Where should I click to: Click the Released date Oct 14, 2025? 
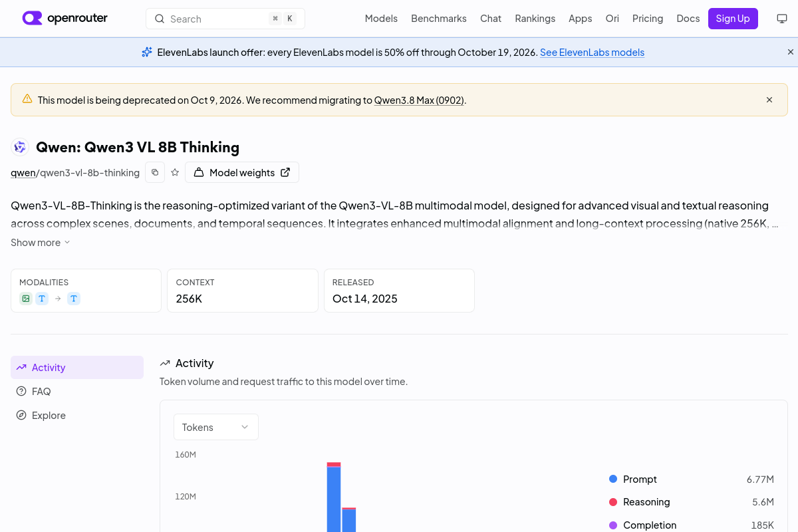click(x=365, y=299)
